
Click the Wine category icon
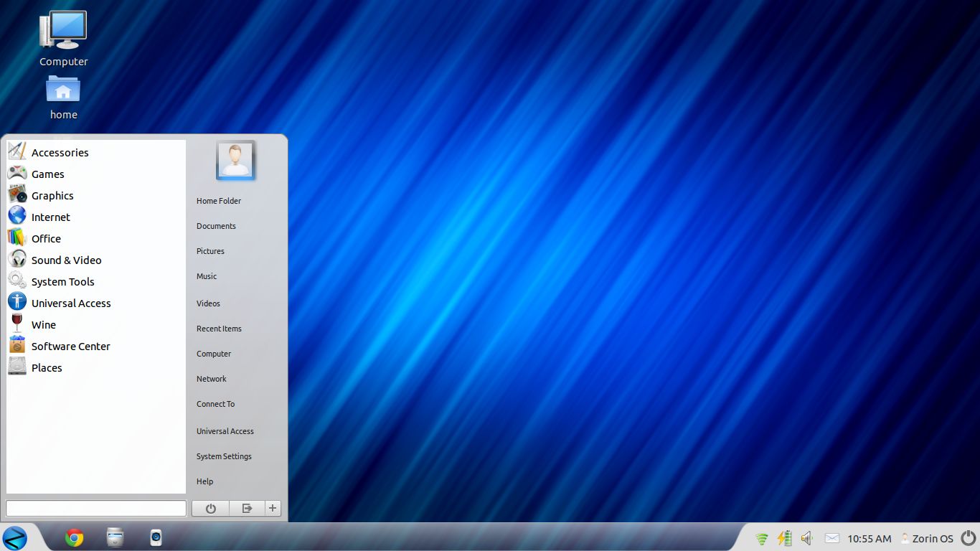17,323
